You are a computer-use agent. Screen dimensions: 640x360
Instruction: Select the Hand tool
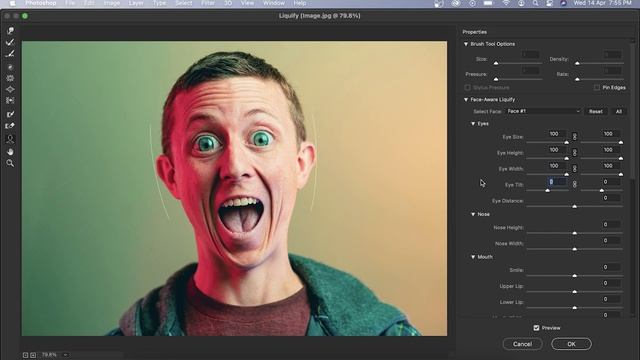click(x=10, y=152)
